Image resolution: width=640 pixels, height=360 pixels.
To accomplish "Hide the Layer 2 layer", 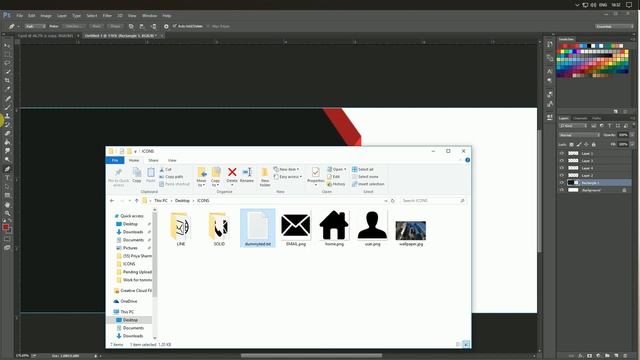I will [562, 176].
